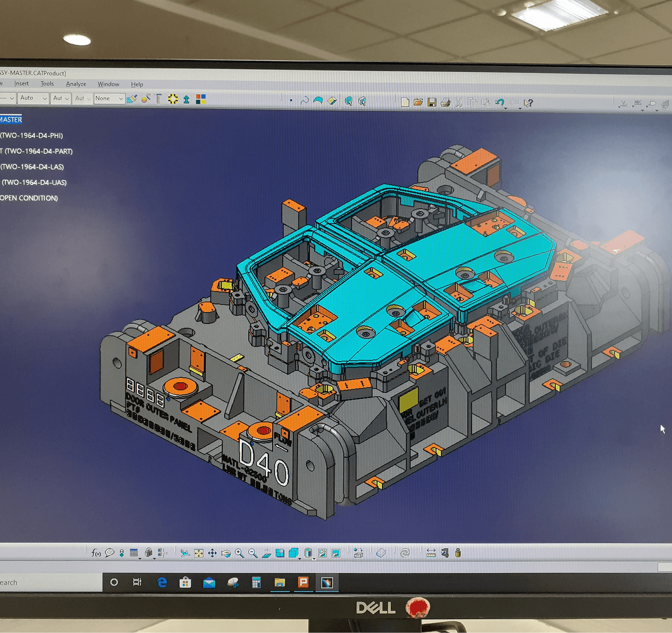672x633 pixels.
Task: Click the New document icon
Action: [x=405, y=102]
